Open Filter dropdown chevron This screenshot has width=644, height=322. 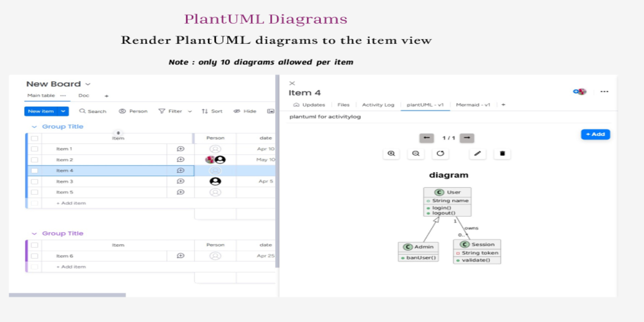(x=190, y=111)
